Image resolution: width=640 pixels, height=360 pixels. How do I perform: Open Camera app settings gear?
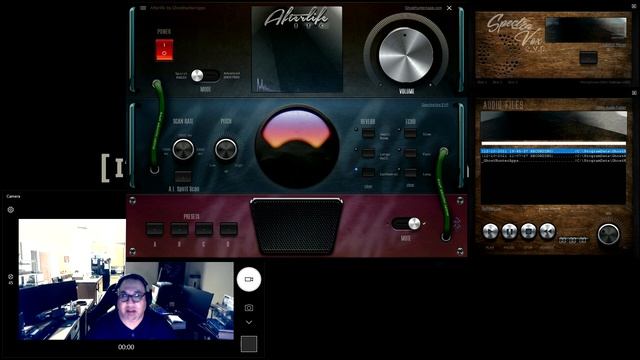[x=11, y=210]
